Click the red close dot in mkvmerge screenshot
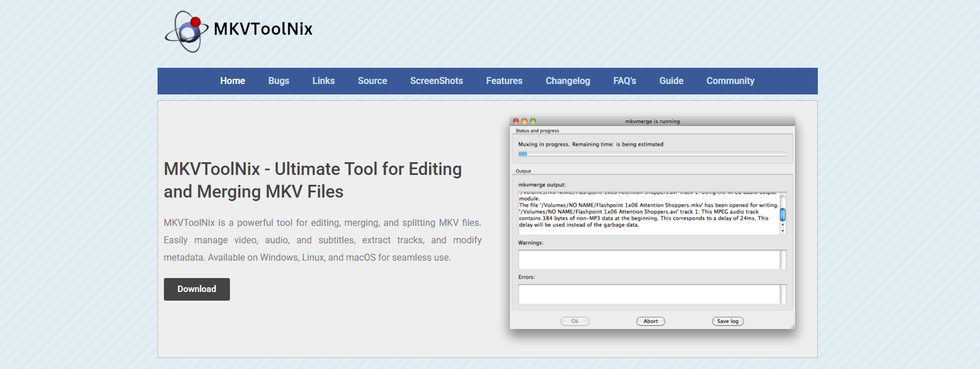Screen dimensions: 980x369 point(515,122)
